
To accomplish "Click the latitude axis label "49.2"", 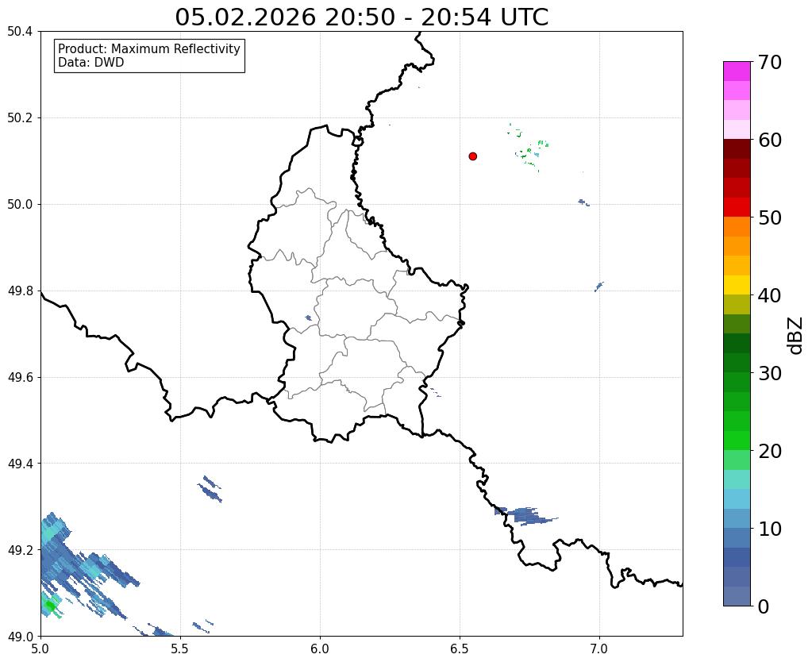I will click(20, 550).
